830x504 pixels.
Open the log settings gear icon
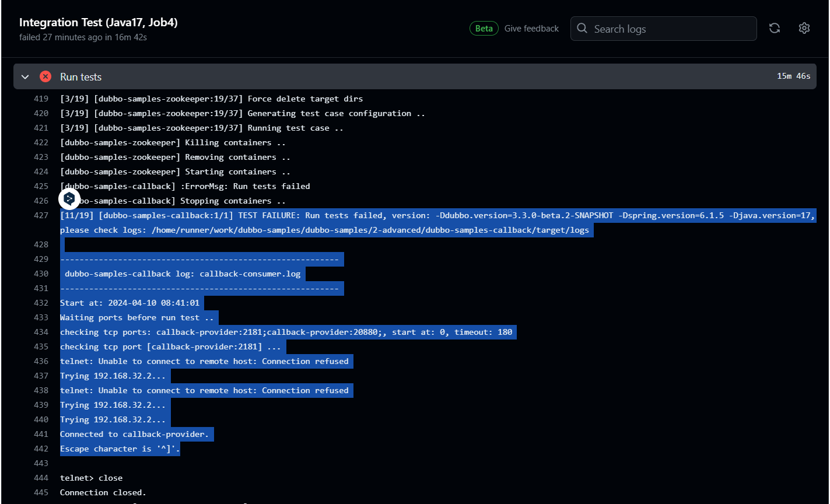click(804, 28)
